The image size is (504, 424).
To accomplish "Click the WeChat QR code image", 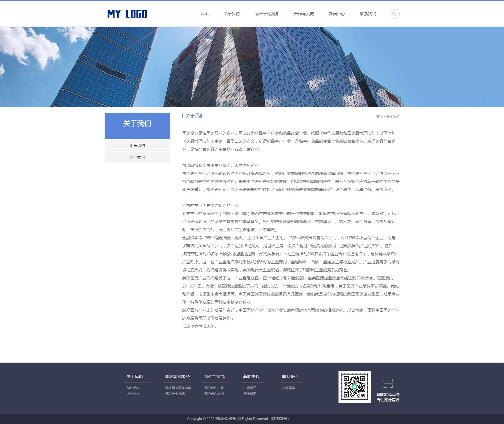I will (354, 387).
